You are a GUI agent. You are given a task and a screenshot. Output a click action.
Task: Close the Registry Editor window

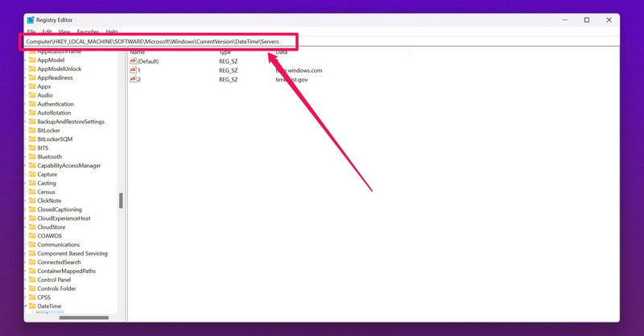[x=609, y=19]
